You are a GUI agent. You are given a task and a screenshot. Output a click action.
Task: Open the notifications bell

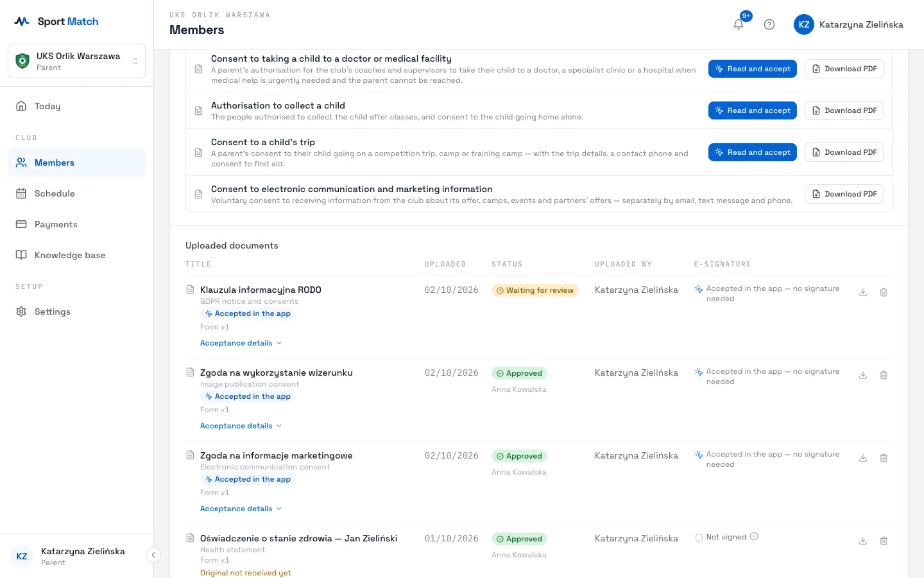click(739, 24)
